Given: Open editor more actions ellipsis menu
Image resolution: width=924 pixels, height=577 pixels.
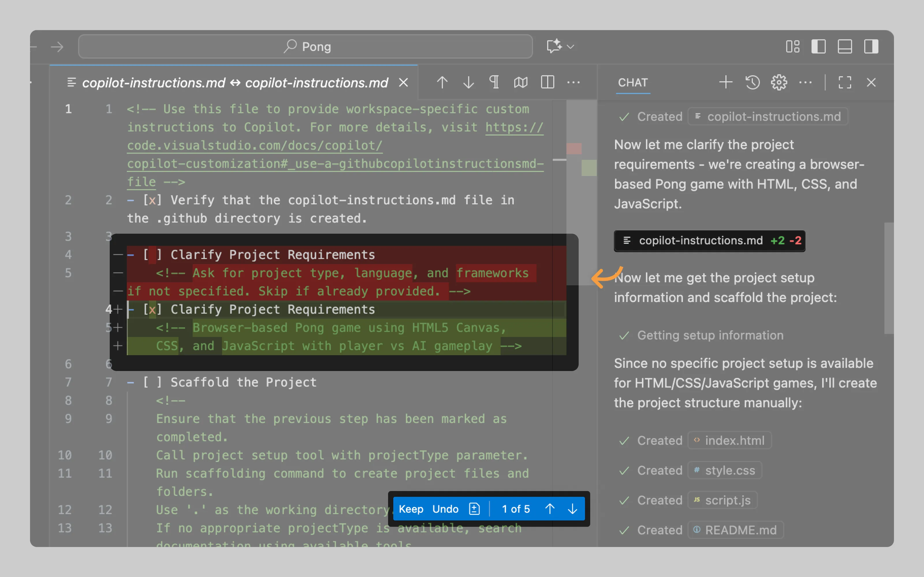Looking at the screenshot, I should point(573,83).
